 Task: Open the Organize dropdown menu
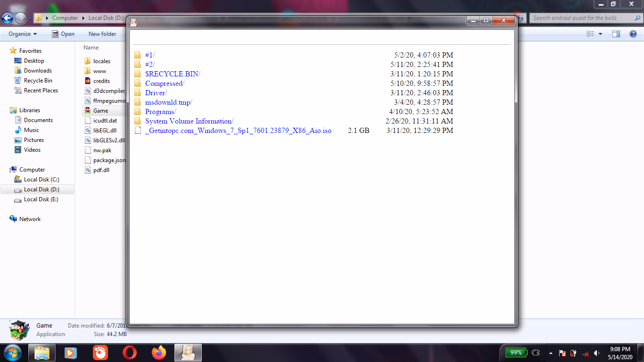pos(21,33)
